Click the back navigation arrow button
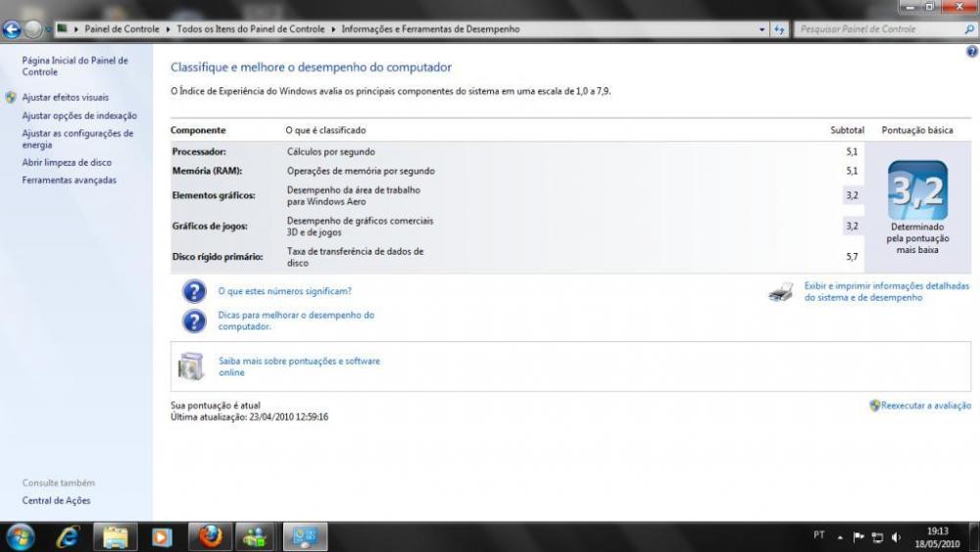This screenshot has width=980, height=552. [13, 29]
